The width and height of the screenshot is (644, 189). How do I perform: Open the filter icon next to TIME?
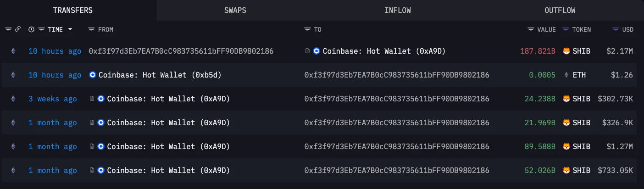tap(41, 29)
